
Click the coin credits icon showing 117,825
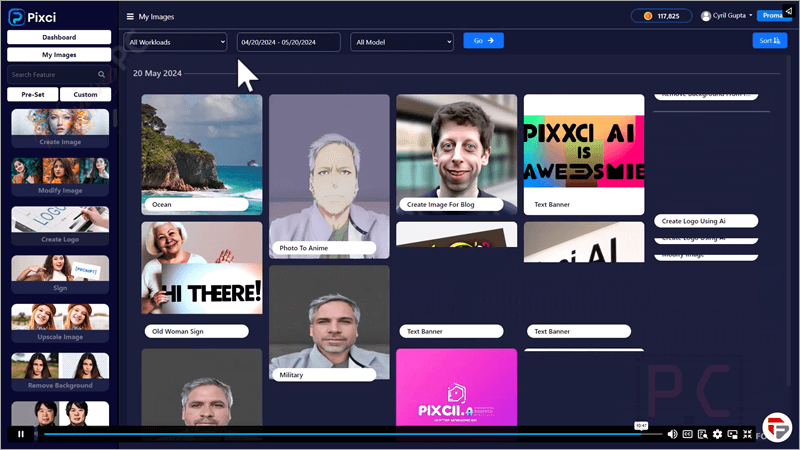click(648, 16)
